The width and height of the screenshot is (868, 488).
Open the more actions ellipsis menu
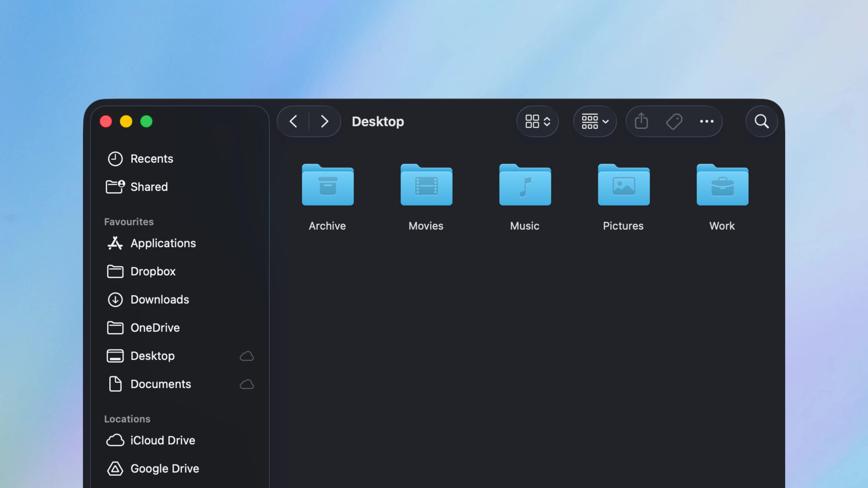pos(707,121)
